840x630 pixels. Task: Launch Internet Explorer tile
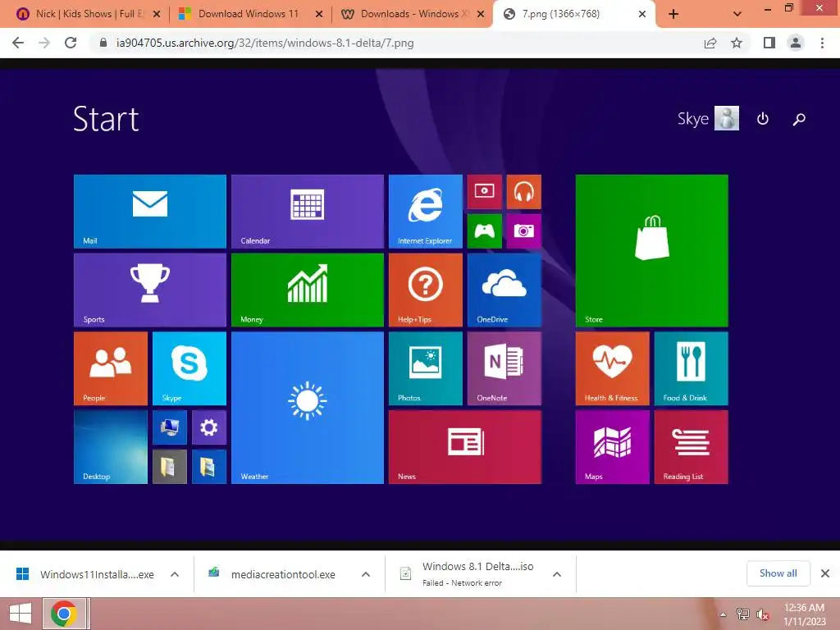426,212
